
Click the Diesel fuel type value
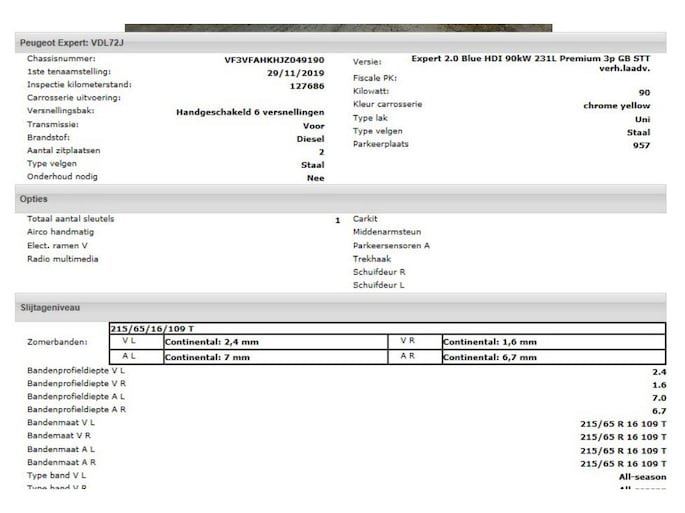click(310, 139)
